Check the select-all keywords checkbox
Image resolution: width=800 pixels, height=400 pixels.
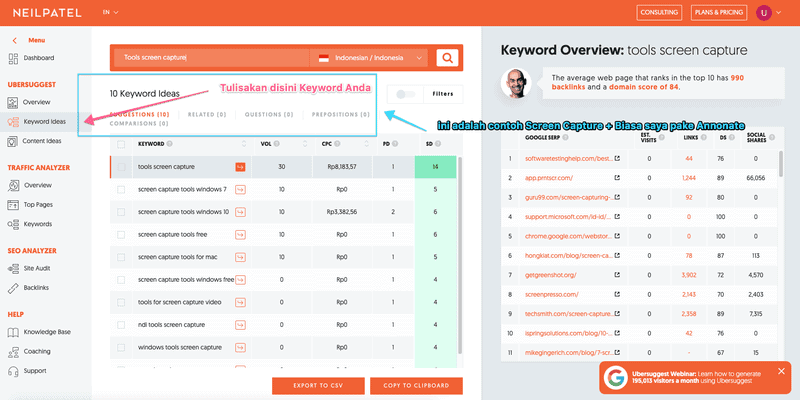coord(121,144)
